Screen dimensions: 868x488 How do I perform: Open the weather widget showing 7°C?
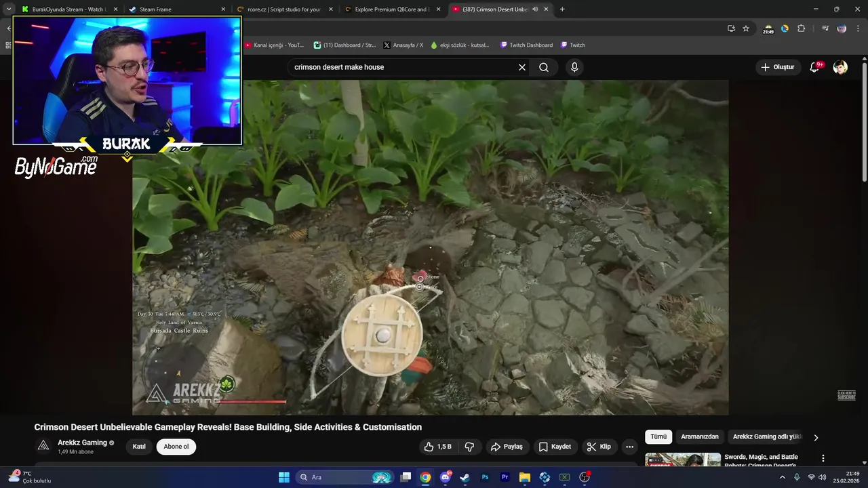click(28, 477)
